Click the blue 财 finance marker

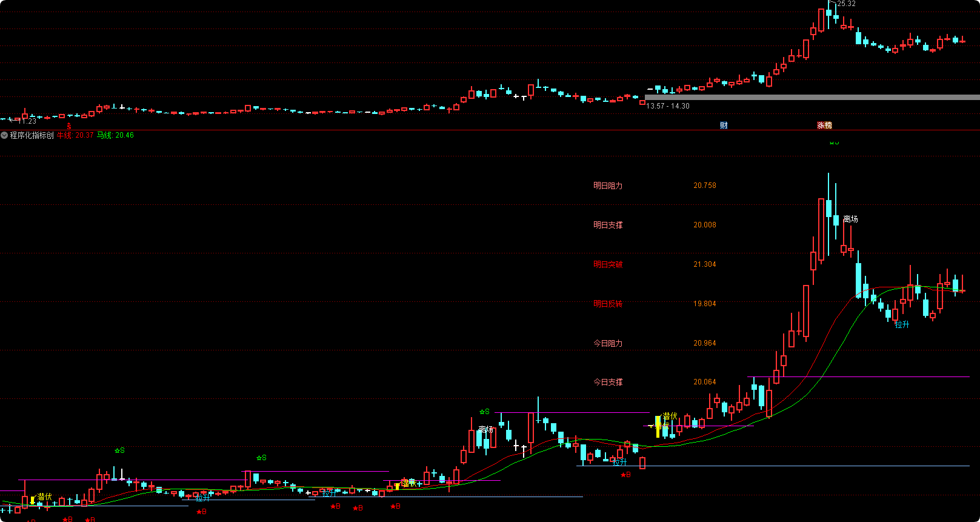[724, 125]
